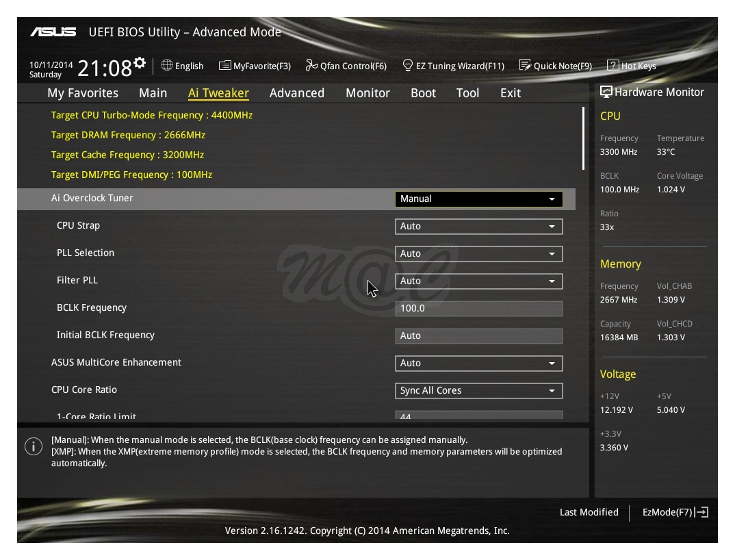Click the 1-Core Ratio Limit field
Viewport: 735px width, 560px height.
pos(478,415)
